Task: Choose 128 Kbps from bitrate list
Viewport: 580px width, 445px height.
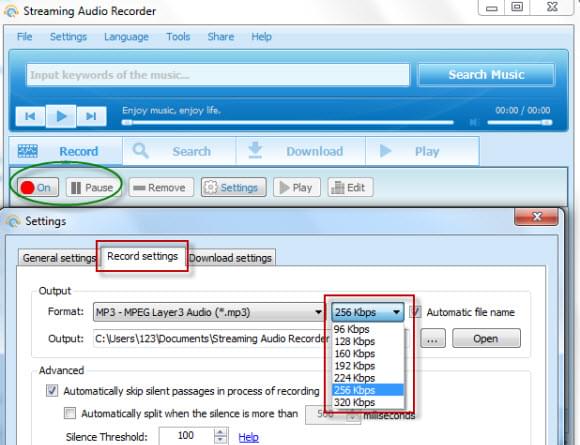Action: (x=368, y=341)
